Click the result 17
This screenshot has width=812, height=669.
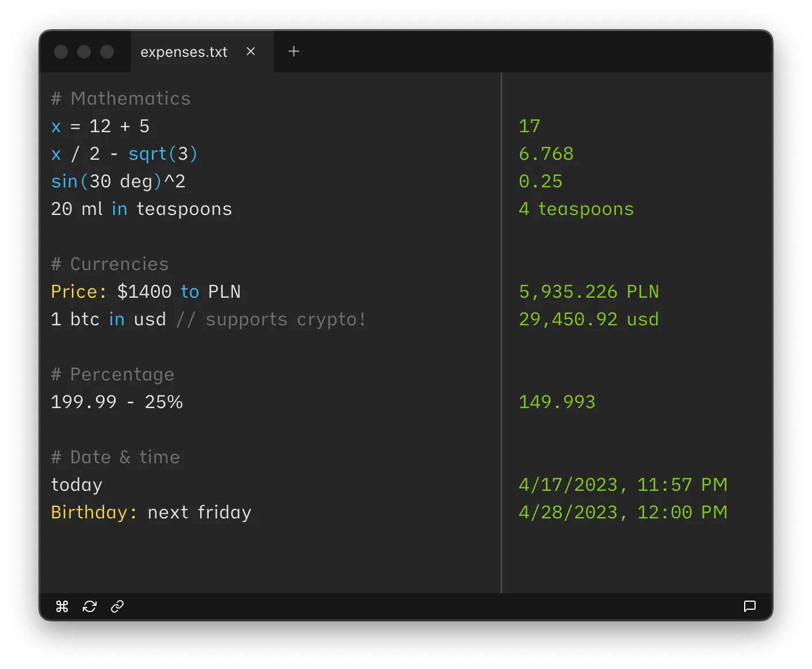[530, 126]
